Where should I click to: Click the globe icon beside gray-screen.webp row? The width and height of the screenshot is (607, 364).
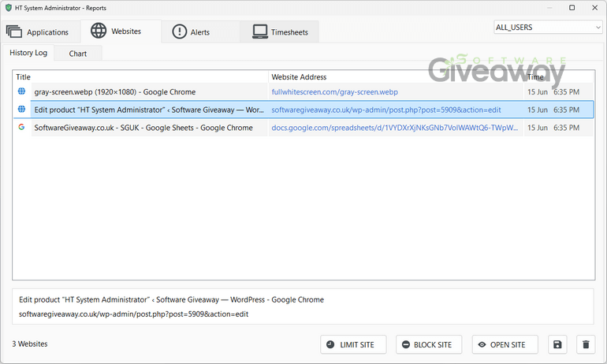tap(22, 91)
